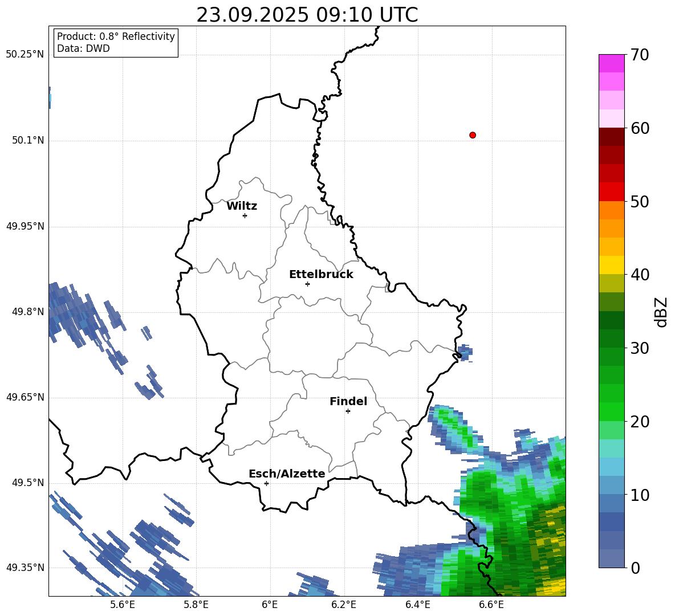675x616 pixels.
Task: Click the dBZ colorbar axis label
Action: coord(661,312)
